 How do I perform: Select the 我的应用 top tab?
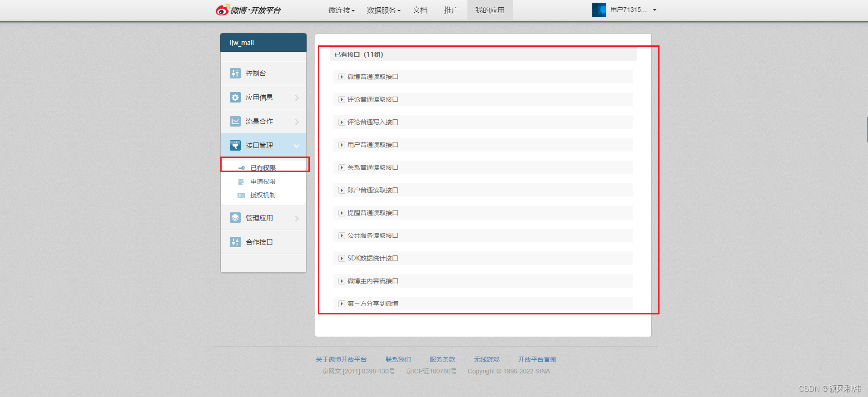click(490, 10)
